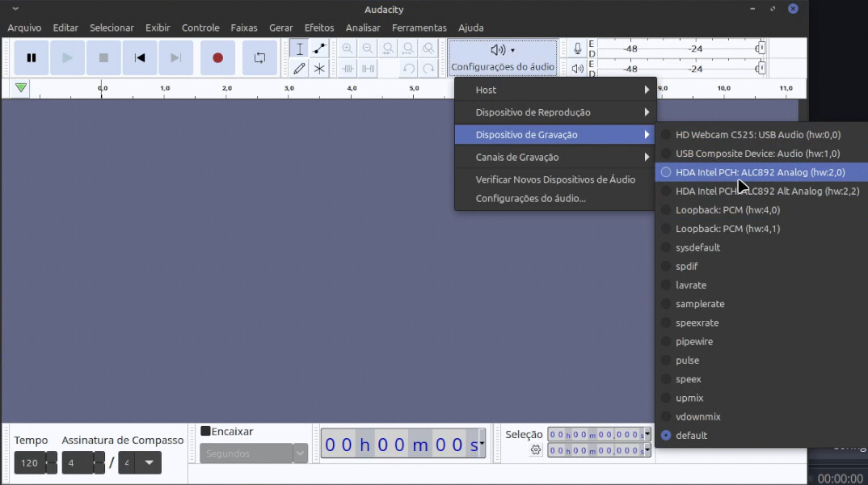Image resolution: width=868 pixels, height=485 pixels.
Task: Activate the Multi-tool asterisk icon
Action: 319,69
